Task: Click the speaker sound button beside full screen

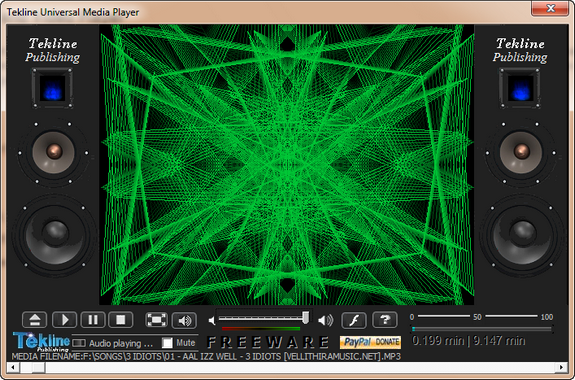Action: click(184, 321)
